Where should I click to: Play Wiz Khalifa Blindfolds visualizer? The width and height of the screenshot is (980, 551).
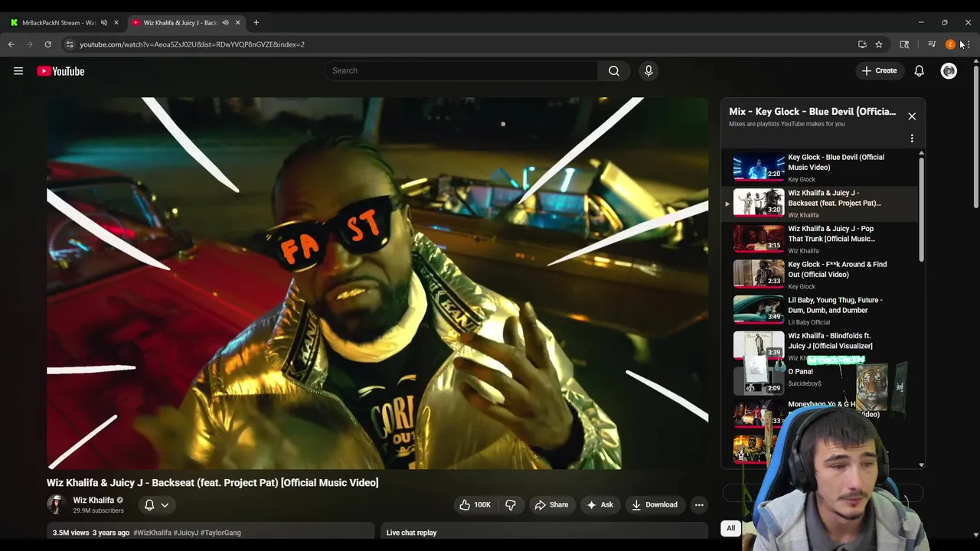coord(821,346)
